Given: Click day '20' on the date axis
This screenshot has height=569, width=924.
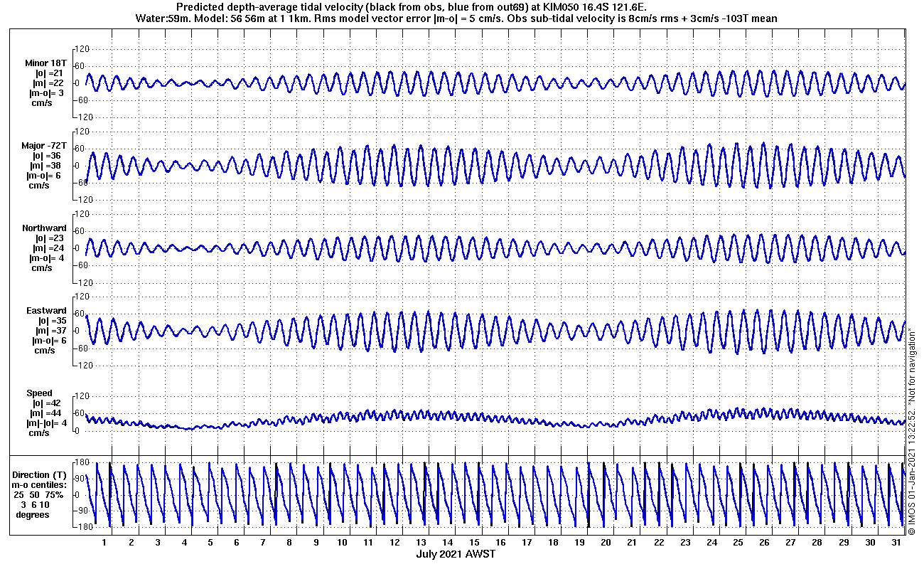Looking at the screenshot, I should click(x=606, y=542).
